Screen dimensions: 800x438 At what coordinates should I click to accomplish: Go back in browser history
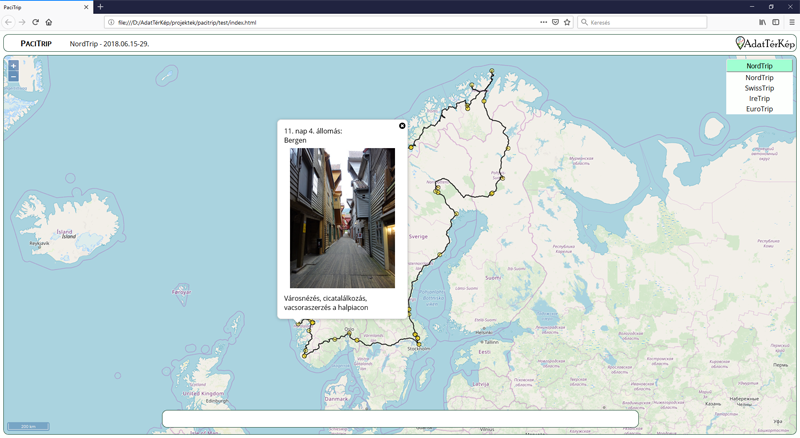point(9,22)
